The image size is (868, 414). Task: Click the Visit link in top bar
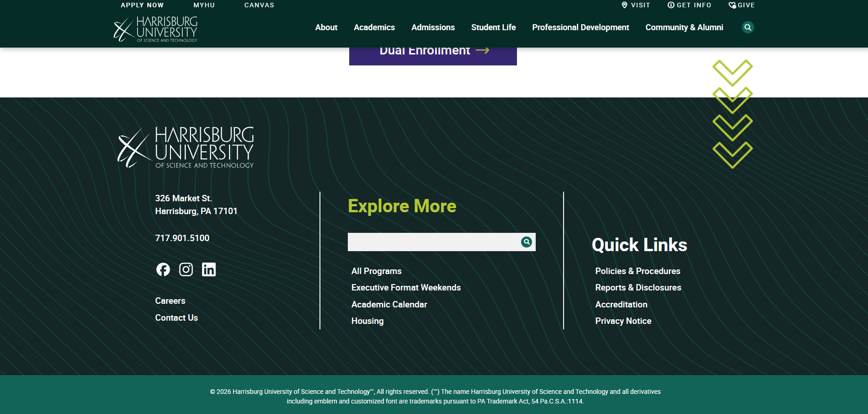pyautogui.click(x=636, y=5)
